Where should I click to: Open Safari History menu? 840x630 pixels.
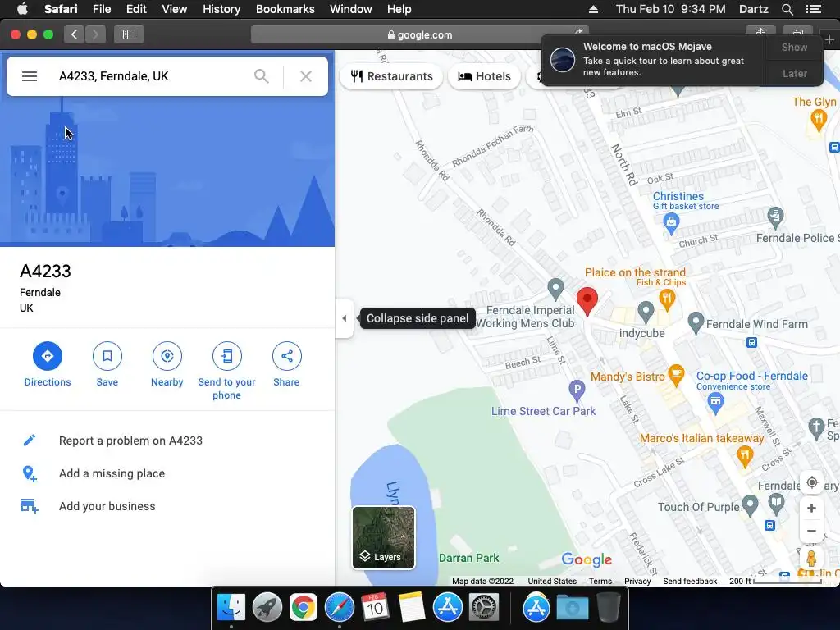tap(221, 9)
